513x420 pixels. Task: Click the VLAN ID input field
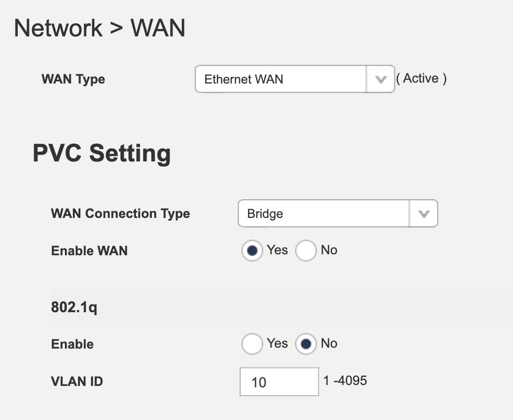click(279, 382)
